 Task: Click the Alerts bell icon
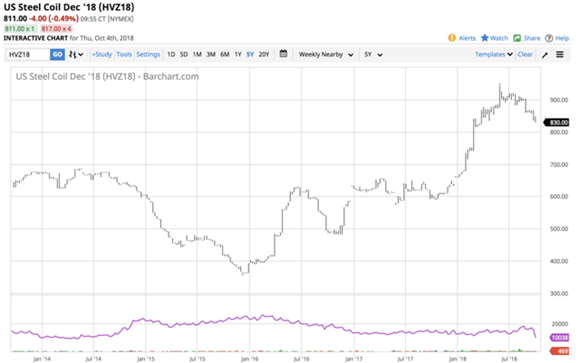[452, 38]
